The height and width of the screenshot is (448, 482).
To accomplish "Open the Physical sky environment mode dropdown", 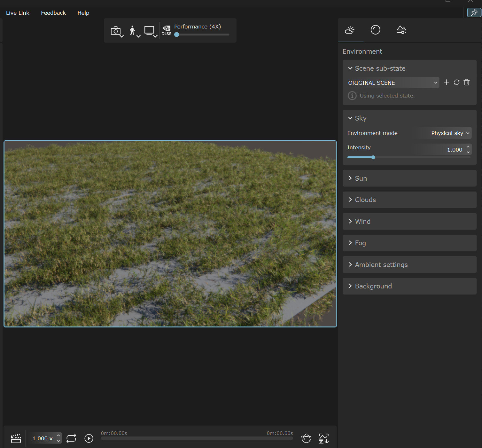I will (x=444, y=133).
